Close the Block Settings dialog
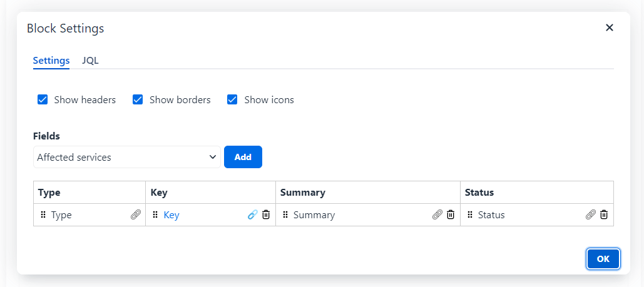644x287 pixels. [x=610, y=28]
